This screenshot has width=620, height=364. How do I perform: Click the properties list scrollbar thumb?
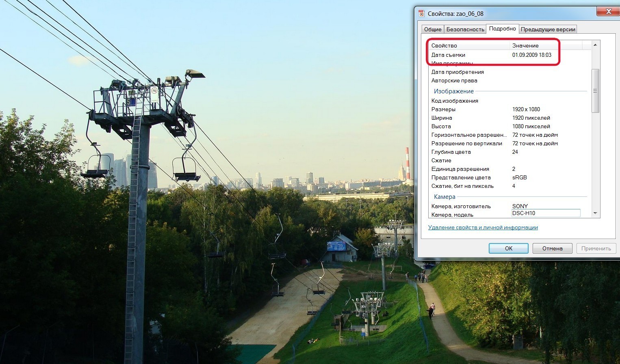pyautogui.click(x=595, y=91)
